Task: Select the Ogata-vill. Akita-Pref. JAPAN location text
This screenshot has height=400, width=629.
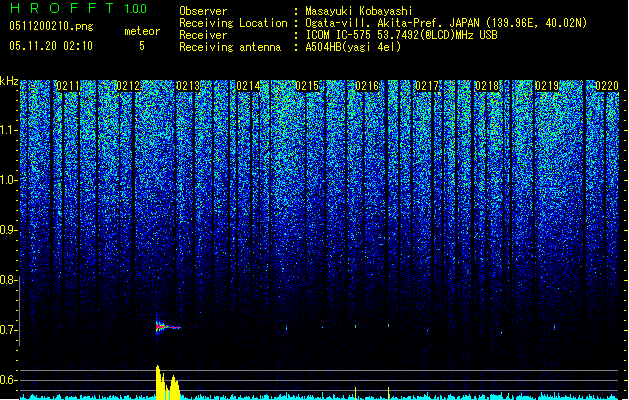Action: click(446, 23)
